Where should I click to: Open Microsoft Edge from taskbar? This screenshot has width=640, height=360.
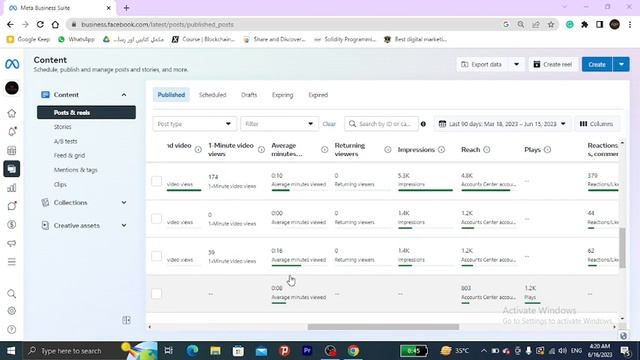[x=192, y=351]
